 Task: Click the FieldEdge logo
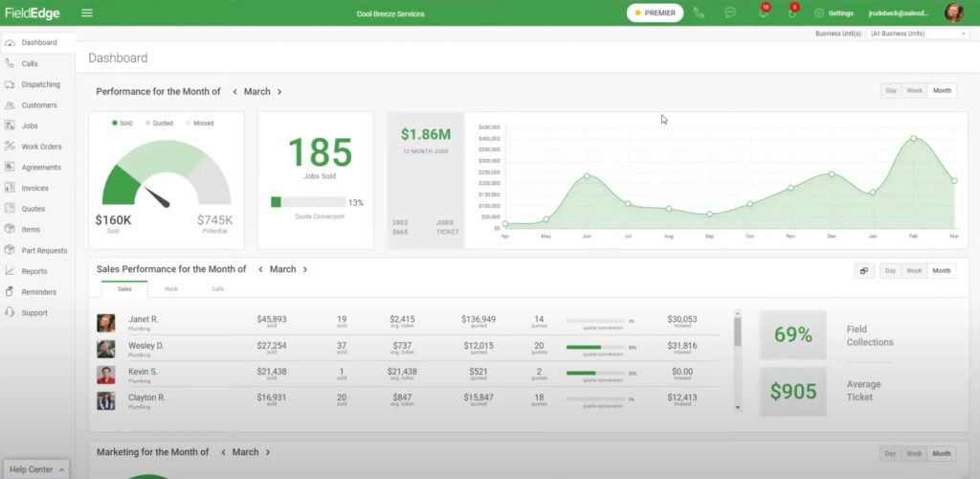33,13
